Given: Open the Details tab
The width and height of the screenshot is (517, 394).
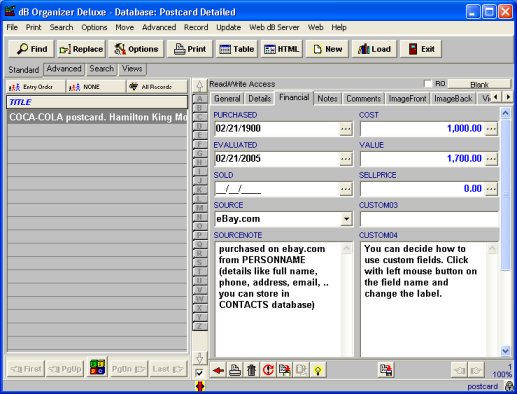Looking at the screenshot, I should (x=259, y=99).
